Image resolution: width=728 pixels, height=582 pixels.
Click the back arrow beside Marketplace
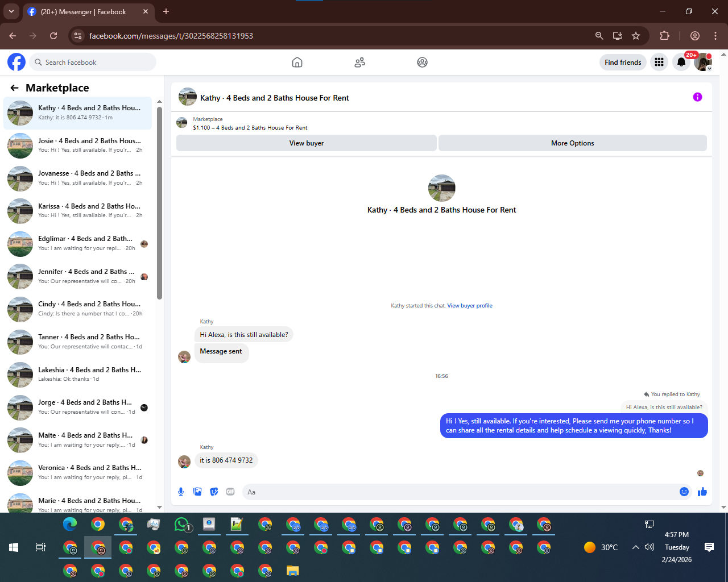[x=15, y=88]
